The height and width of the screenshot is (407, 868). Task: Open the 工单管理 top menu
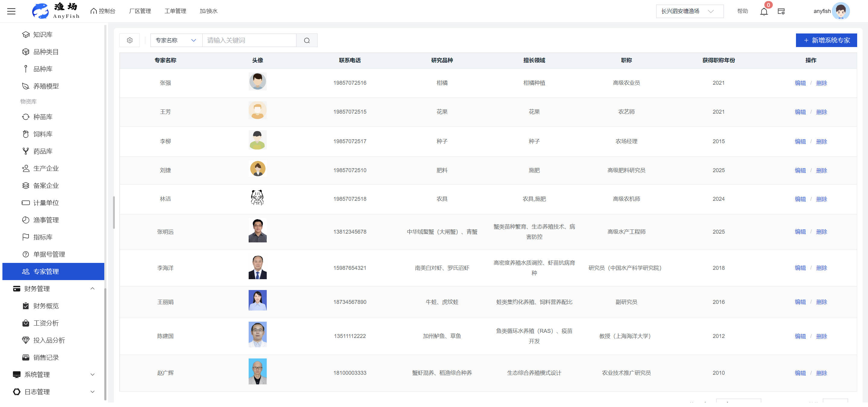(x=175, y=11)
